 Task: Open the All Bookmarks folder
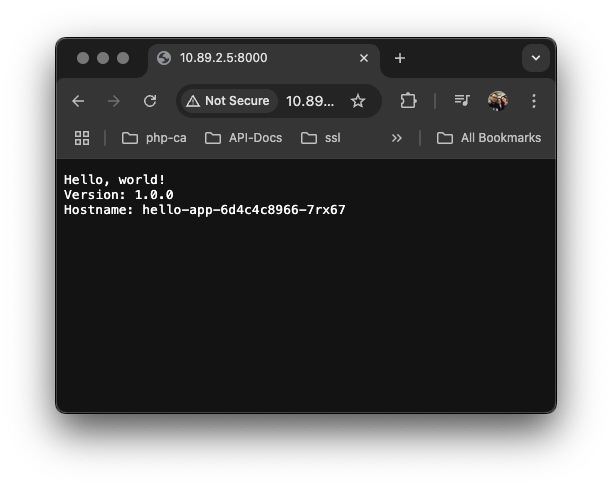(x=489, y=138)
